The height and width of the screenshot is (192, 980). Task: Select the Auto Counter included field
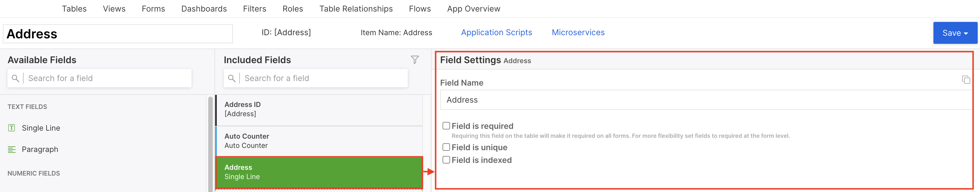pyautogui.click(x=319, y=141)
